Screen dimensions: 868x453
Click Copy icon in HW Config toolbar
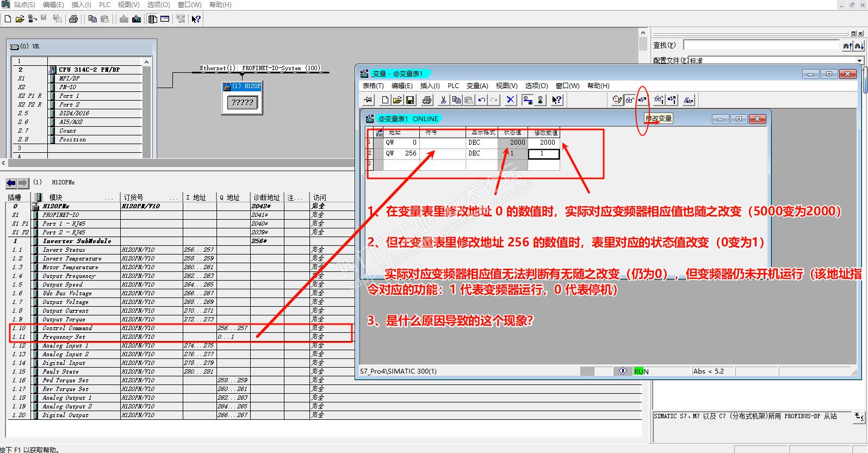click(92, 19)
